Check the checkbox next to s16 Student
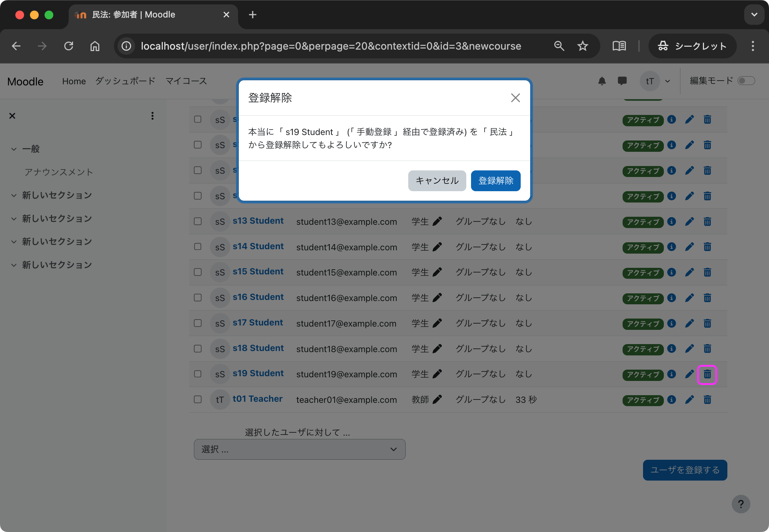This screenshot has height=532, width=769. click(198, 298)
